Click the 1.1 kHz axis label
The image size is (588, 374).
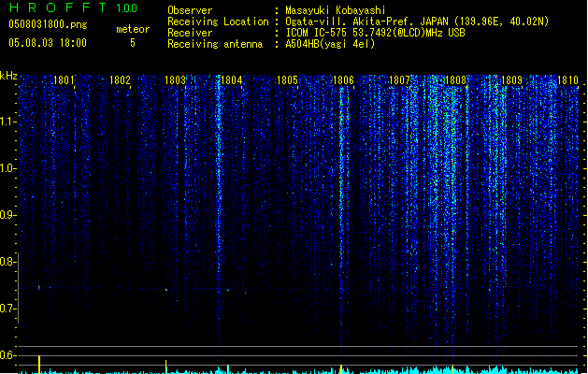tap(7, 122)
